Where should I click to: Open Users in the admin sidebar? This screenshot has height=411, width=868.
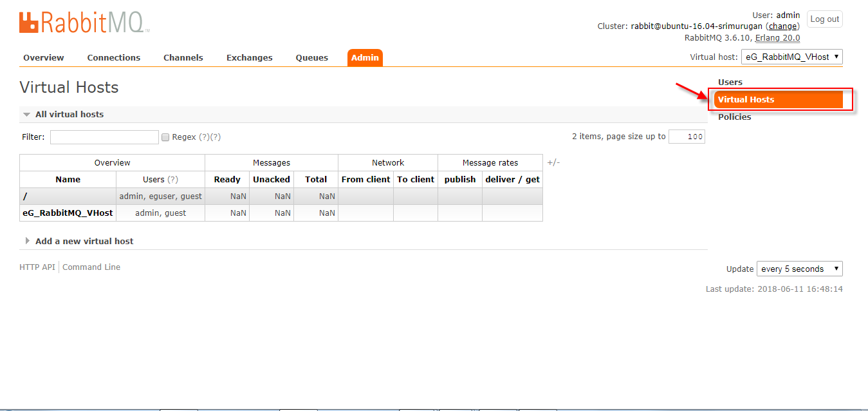(x=730, y=82)
